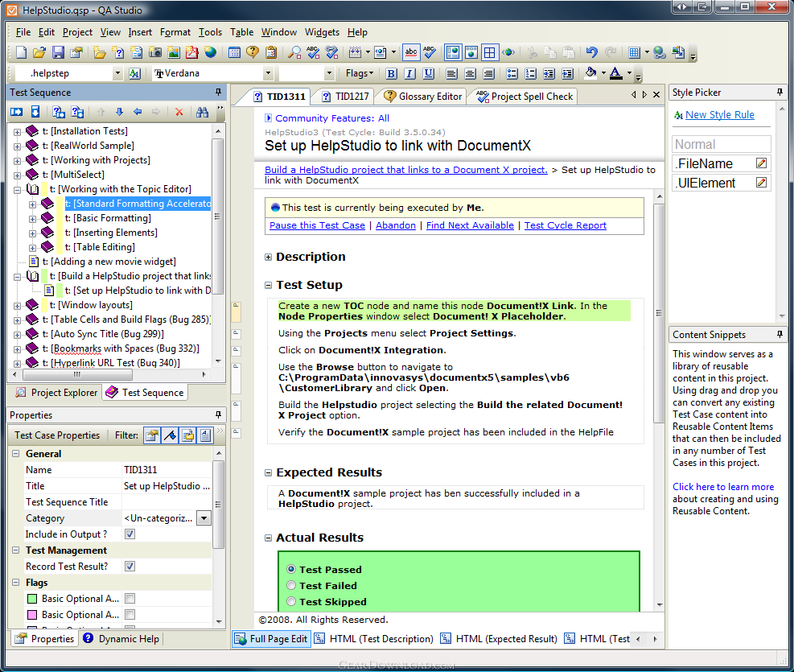Click the fill color paint bucket icon
The image size is (794, 672).
pyautogui.click(x=590, y=73)
